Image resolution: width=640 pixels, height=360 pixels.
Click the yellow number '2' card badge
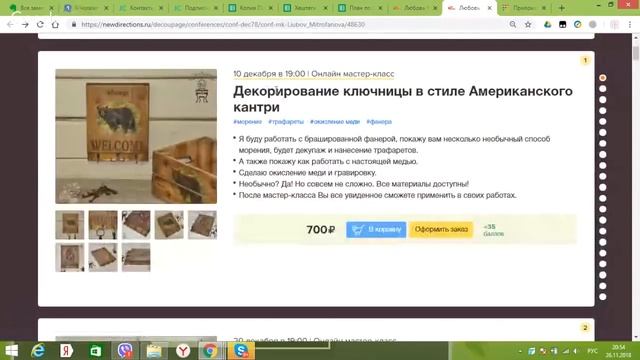[x=585, y=327]
